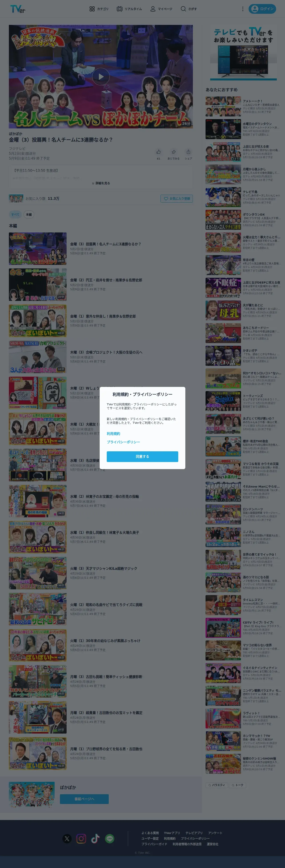Open recommended マツコの知らない世界
This screenshot has width=285, height=868.
coord(243,651)
